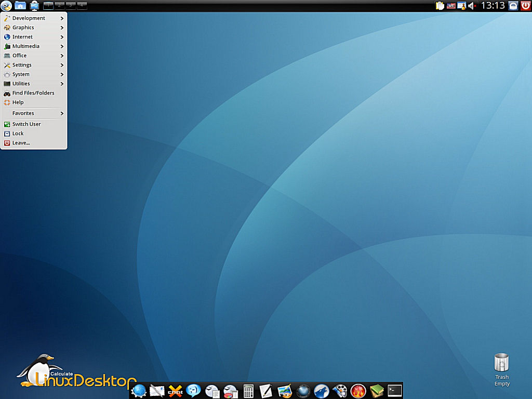Toggle the muted volume speaker icon

[472, 6]
